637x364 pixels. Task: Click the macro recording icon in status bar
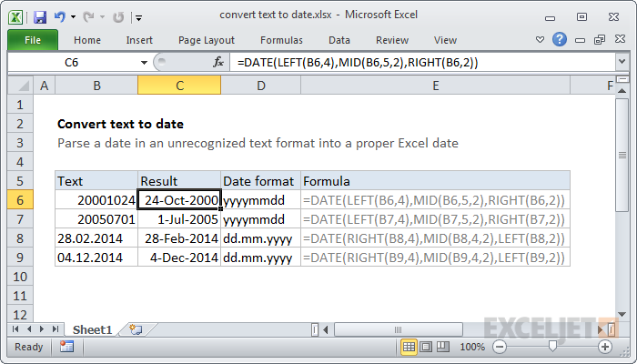(66, 347)
